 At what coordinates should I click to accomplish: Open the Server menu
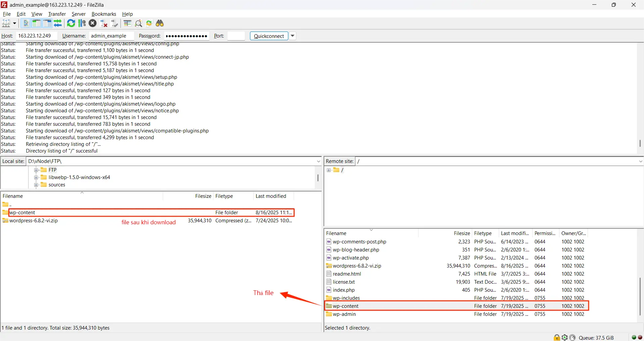click(79, 14)
